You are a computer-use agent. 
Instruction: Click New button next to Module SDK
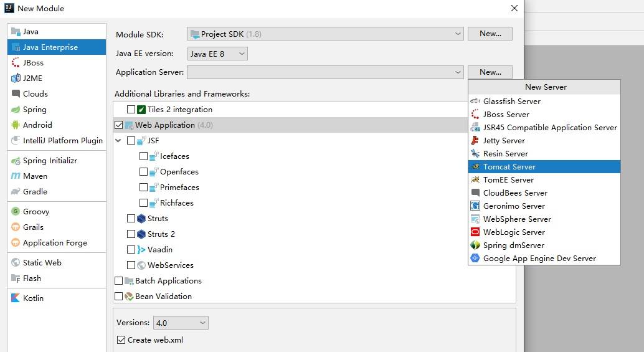click(x=490, y=34)
